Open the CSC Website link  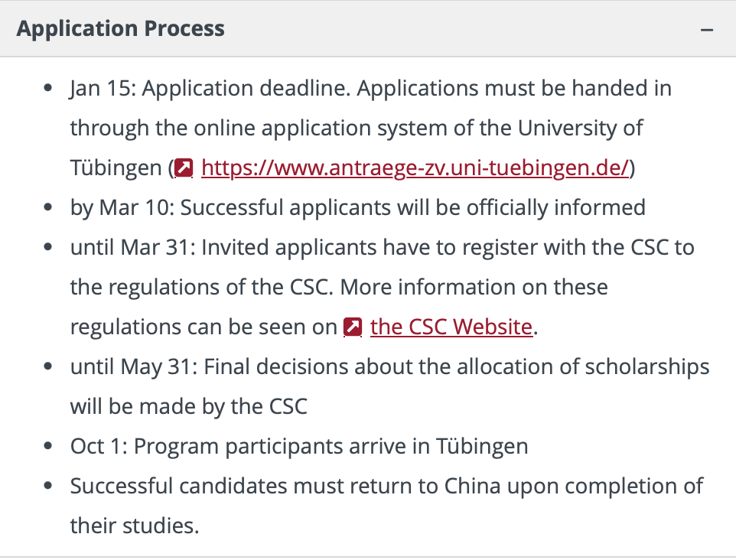pos(451,327)
